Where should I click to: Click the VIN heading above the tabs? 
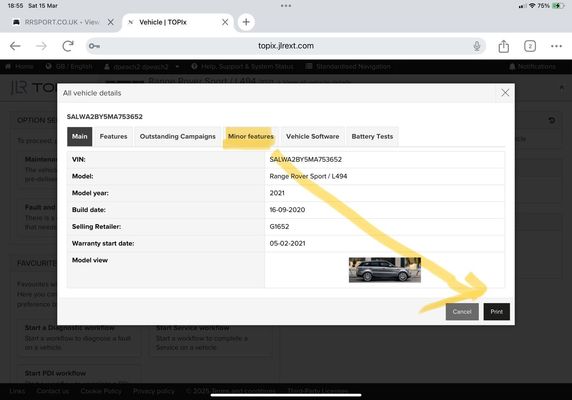tap(105, 117)
